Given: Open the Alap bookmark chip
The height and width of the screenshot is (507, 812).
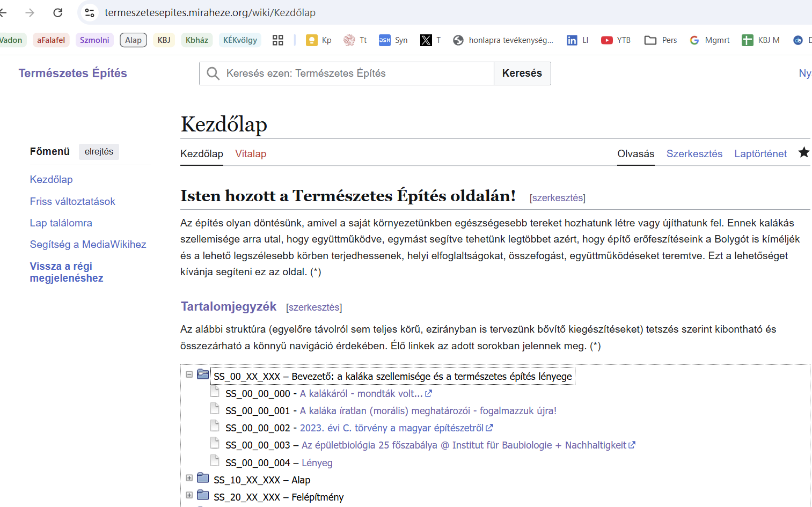Looking at the screenshot, I should (x=133, y=40).
